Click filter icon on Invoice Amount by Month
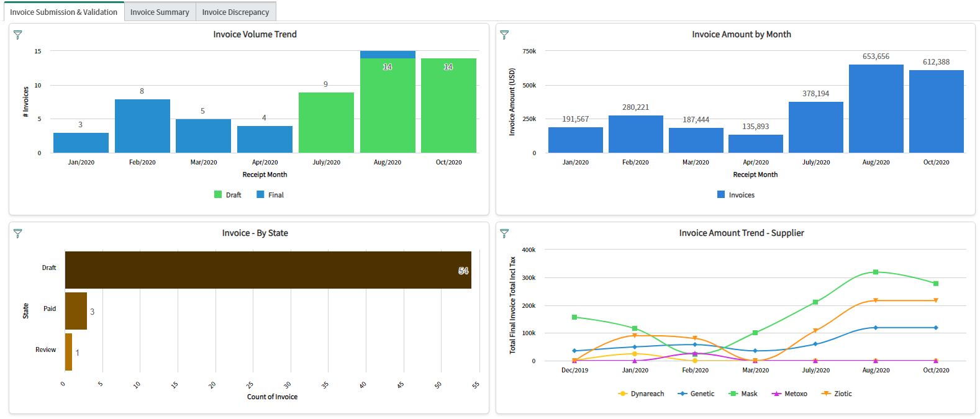 [x=504, y=35]
